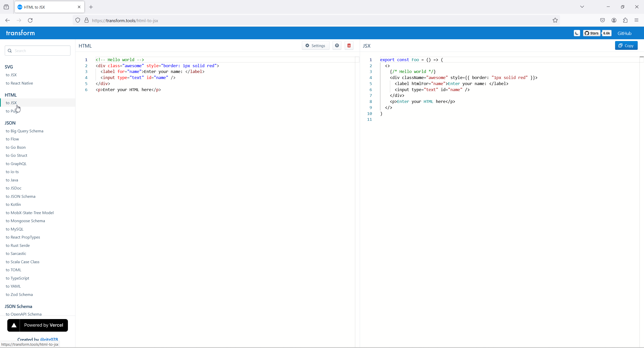Focus the sidebar Search field
Image resolution: width=644 pixels, height=348 pixels.
point(40,51)
